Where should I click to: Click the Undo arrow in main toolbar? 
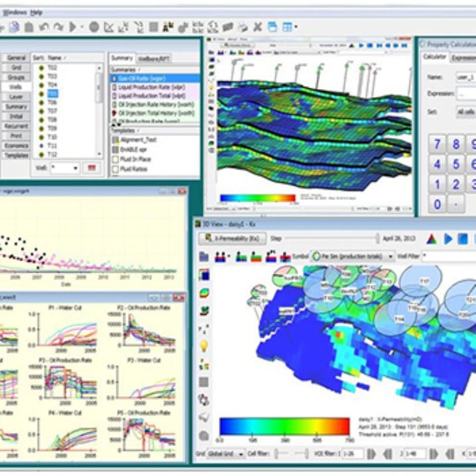(44, 27)
